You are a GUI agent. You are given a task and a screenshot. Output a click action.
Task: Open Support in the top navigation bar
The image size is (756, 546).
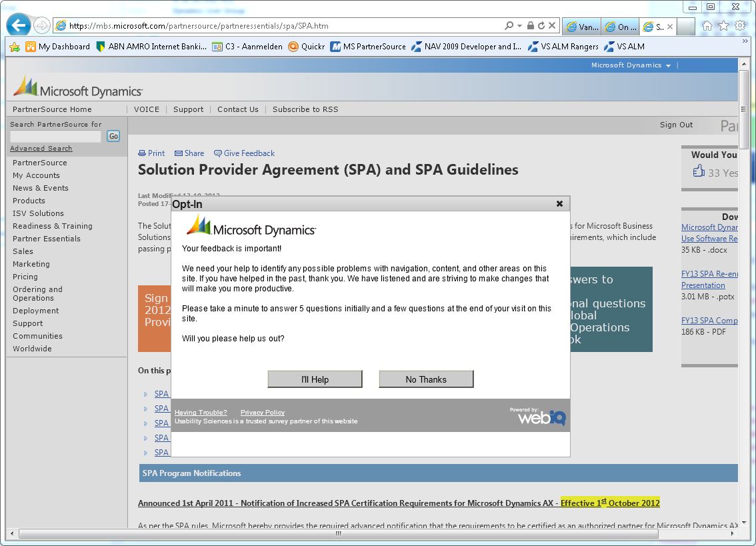coord(189,109)
